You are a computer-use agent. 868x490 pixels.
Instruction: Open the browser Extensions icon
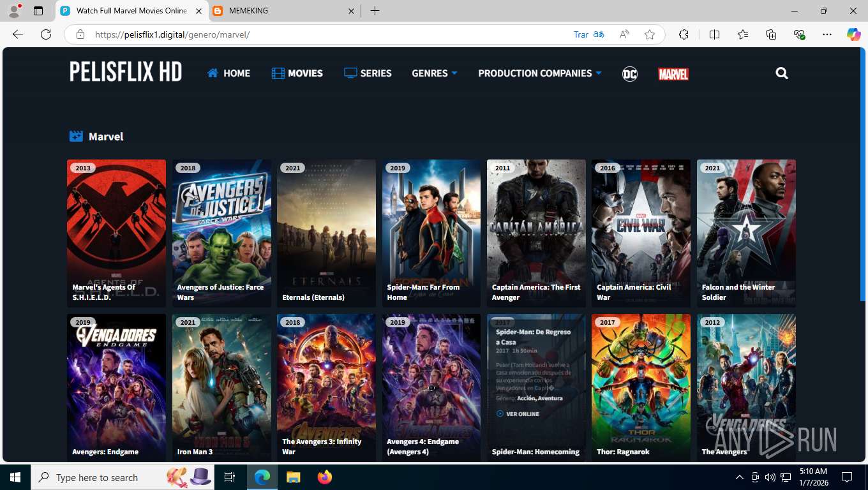684,34
